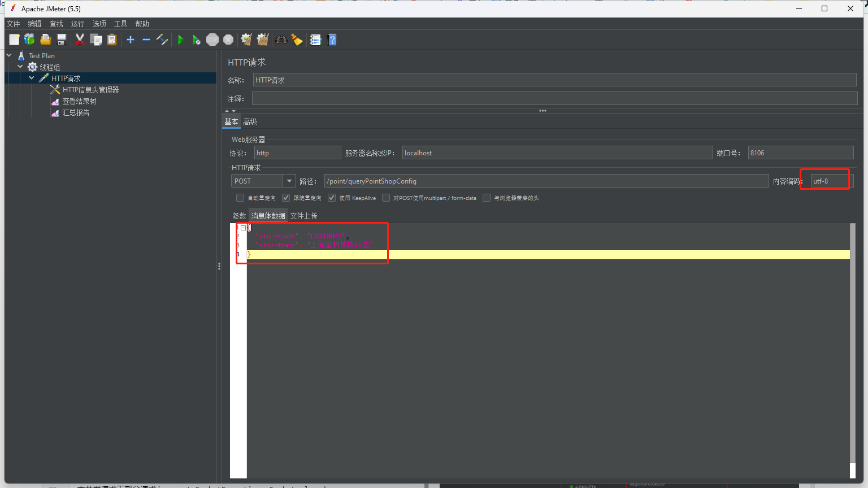Screen dimensions: 868x488
Task: Enable the 自动重定向 checkbox
Action: (240, 198)
